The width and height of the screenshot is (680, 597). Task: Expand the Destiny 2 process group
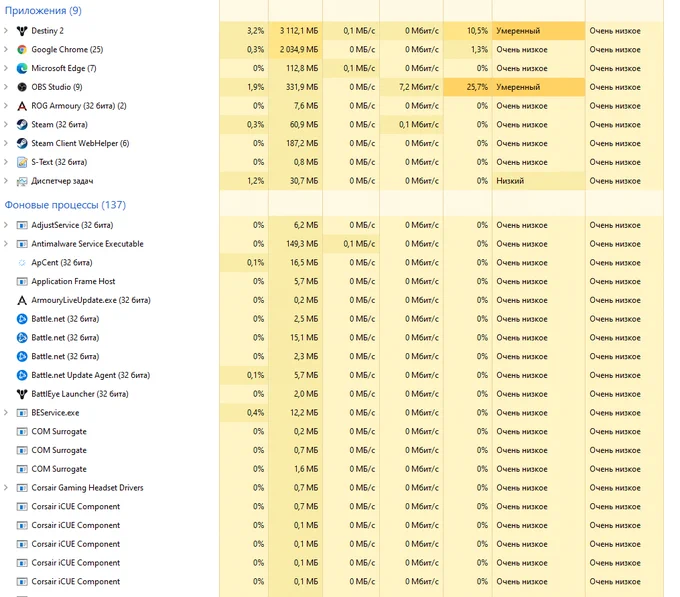(x=6, y=31)
